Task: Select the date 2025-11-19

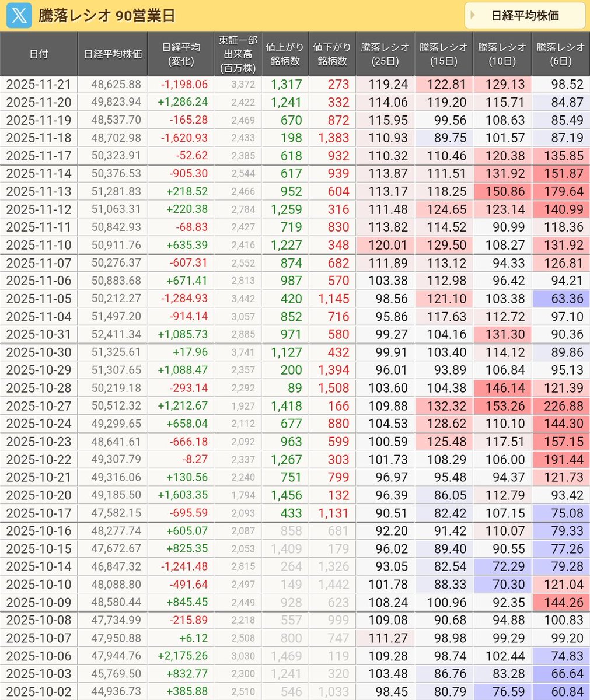Action: pos(39,120)
